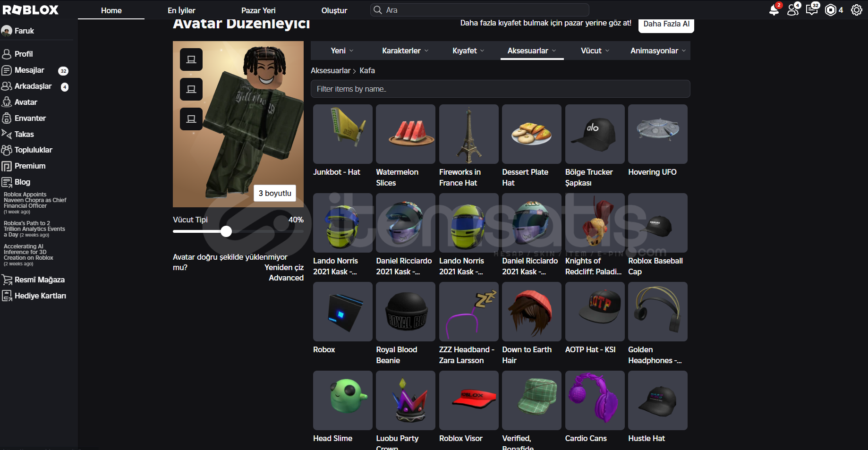868x450 pixels.
Task: Expand the Kıyafet dropdown
Action: click(468, 51)
